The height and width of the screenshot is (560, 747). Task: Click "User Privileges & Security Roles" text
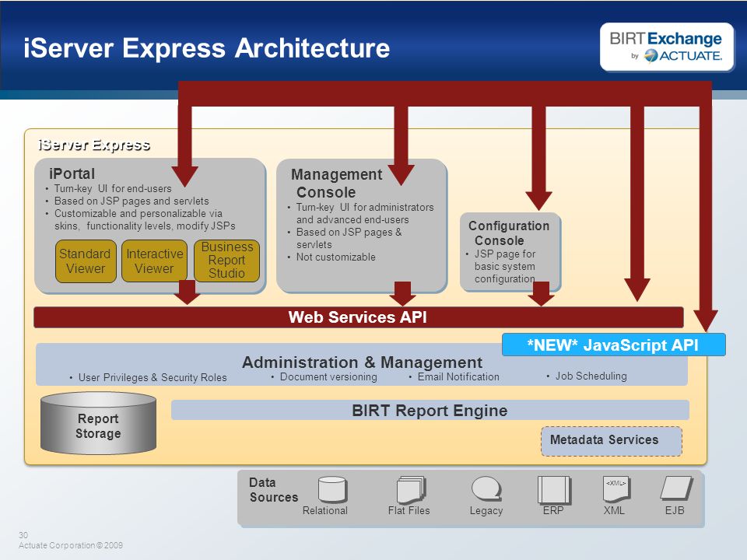pyautogui.click(x=153, y=378)
